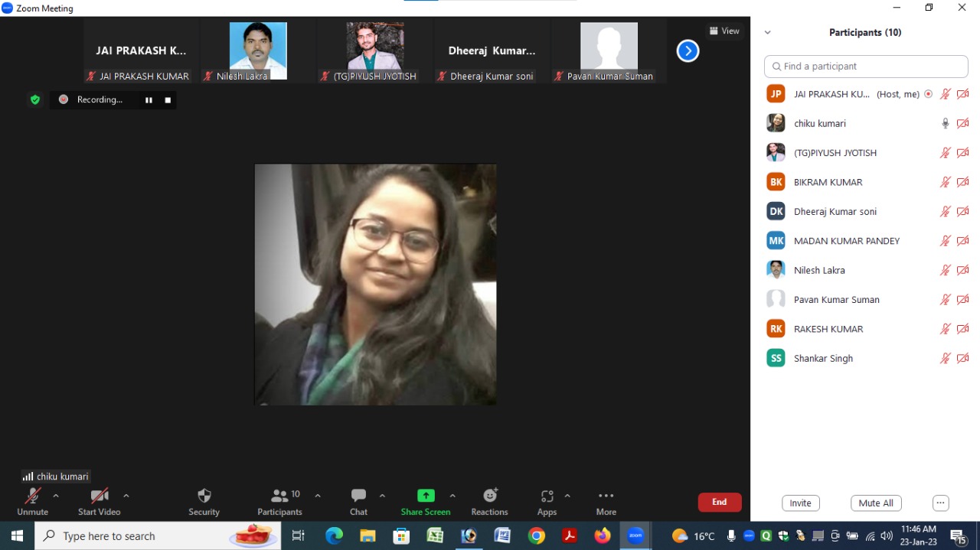Open the three-dots menu beside Mute All
980x550 pixels.
[x=941, y=503]
